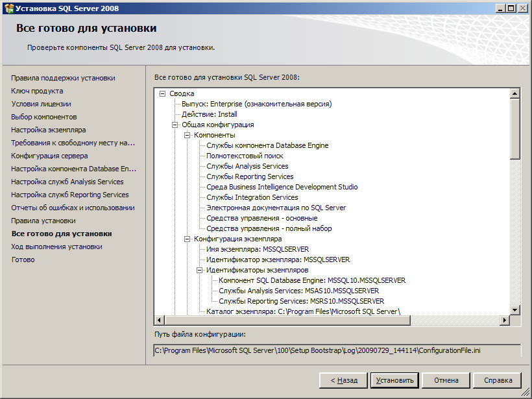Select step Условия лицензии

tap(41, 104)
